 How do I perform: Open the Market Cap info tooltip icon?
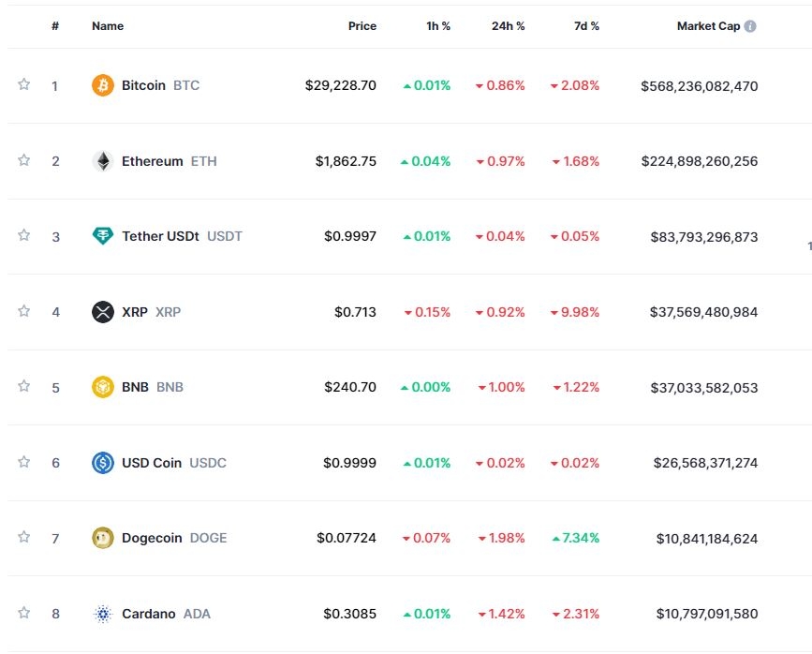pos(750,26)
